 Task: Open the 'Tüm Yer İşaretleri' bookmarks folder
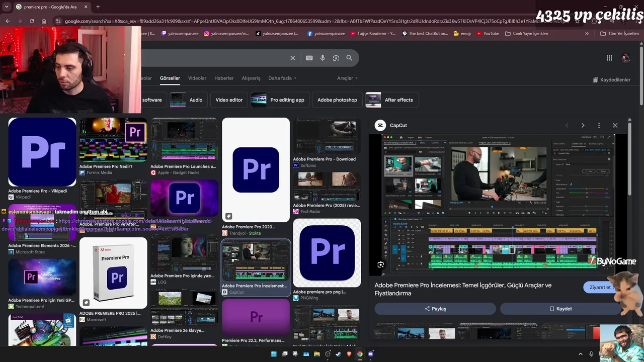(620, 34)
